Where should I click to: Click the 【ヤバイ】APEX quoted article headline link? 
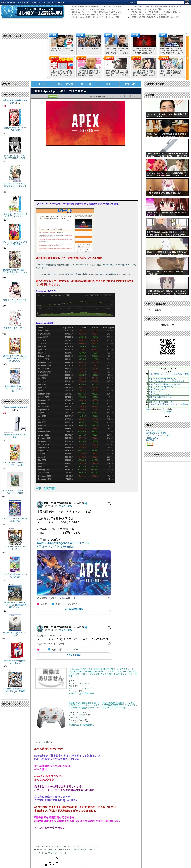78,204
